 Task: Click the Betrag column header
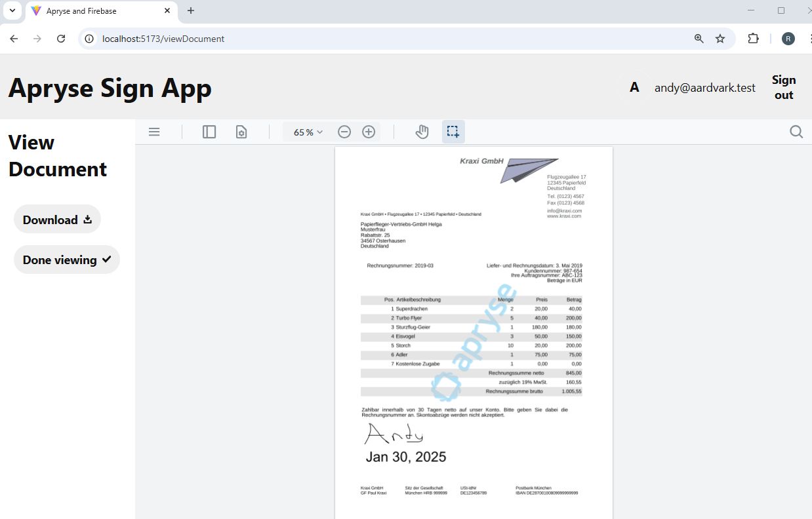[575, 299]
